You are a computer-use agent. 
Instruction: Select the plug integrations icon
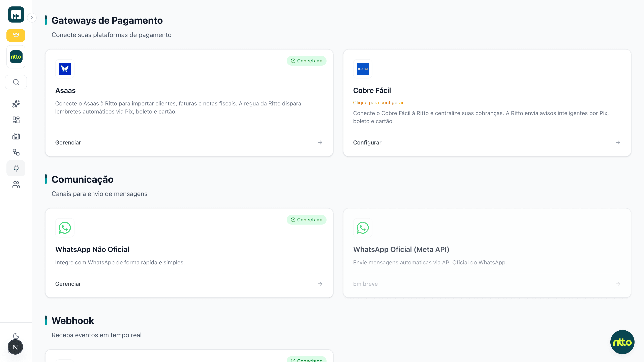coord(16,168)
